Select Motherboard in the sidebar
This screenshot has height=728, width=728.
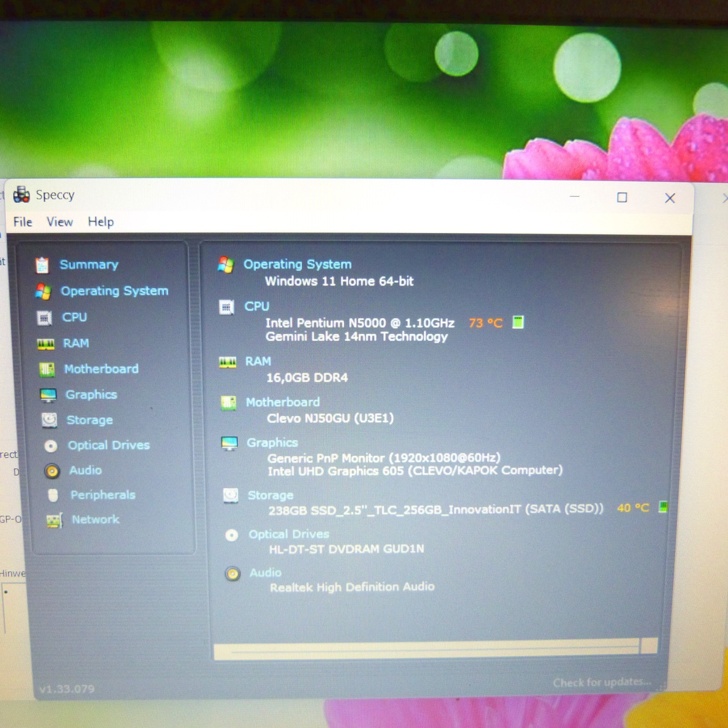tap(101, 369)
